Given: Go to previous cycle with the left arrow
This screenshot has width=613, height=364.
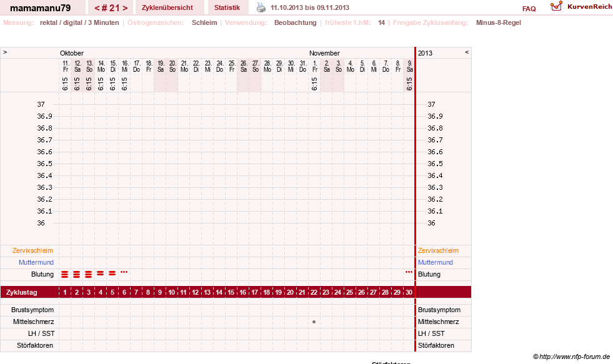Looking at the screenshot, I should coord(97,8).
